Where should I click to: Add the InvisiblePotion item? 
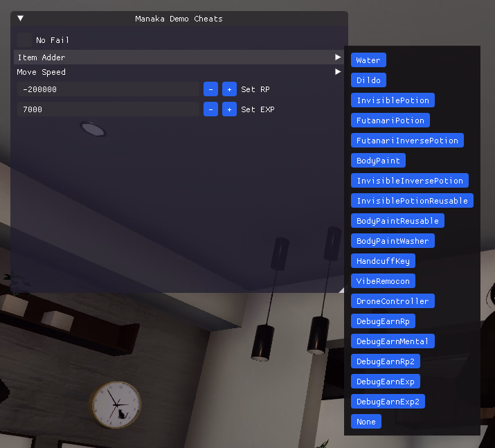tap(393, 100)
